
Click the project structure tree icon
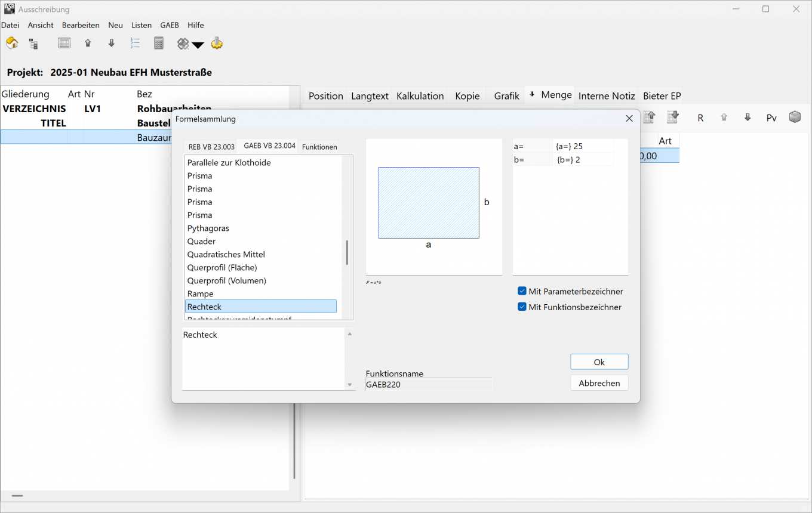(x=33, y=44)
